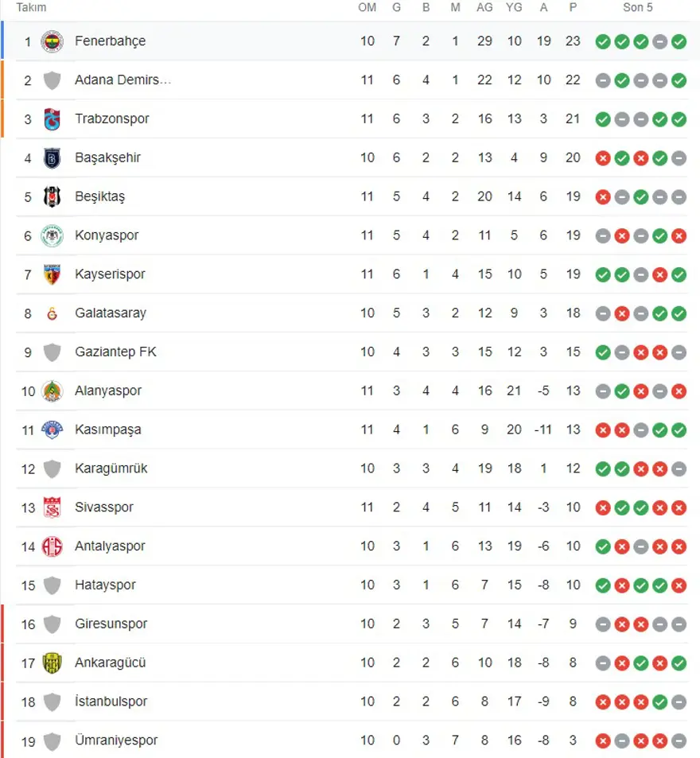This screenshot has height=758, width=700.
Task: Open the Ümraniyespor team link
Action: (x=116, y=741)
